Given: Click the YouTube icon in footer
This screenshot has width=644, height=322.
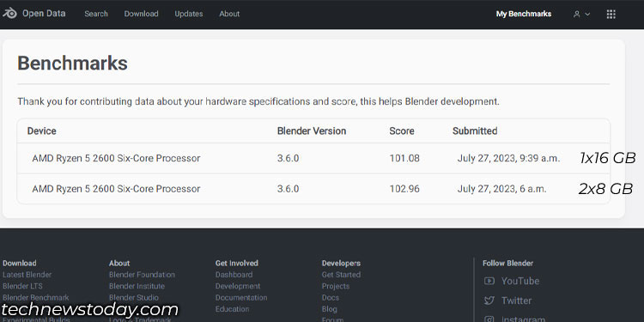Looking at the screenshot, I should click(x=489, y=281).
